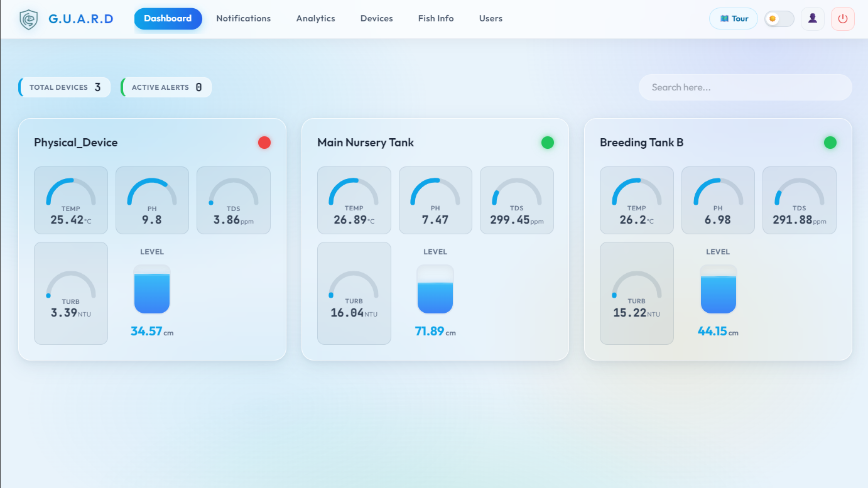The image size is (868, 488).
Task: Click the Total Devices counter badge
Action: tap(65, 87)
